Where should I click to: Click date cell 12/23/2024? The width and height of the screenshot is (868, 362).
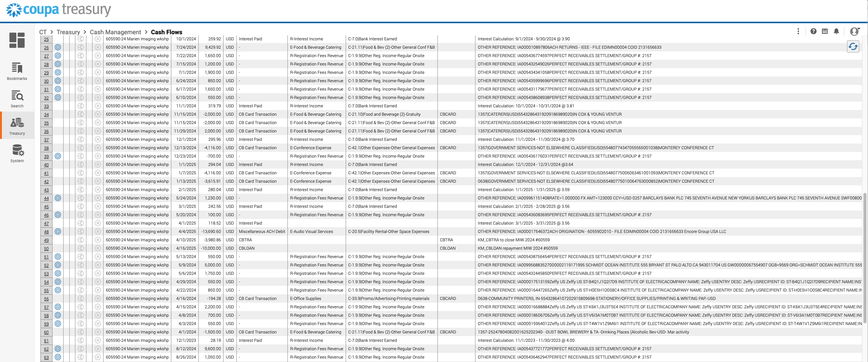[x=185, y=156]
